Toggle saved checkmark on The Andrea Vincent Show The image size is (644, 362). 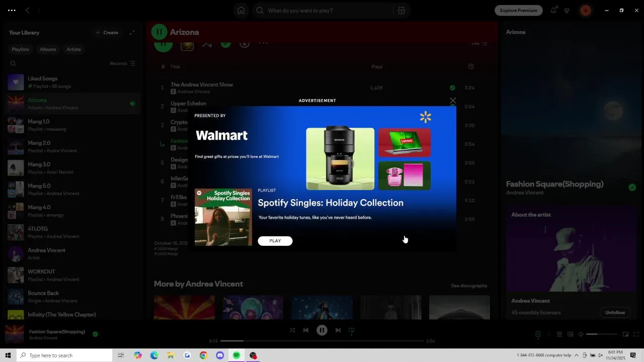click(452, 87)
